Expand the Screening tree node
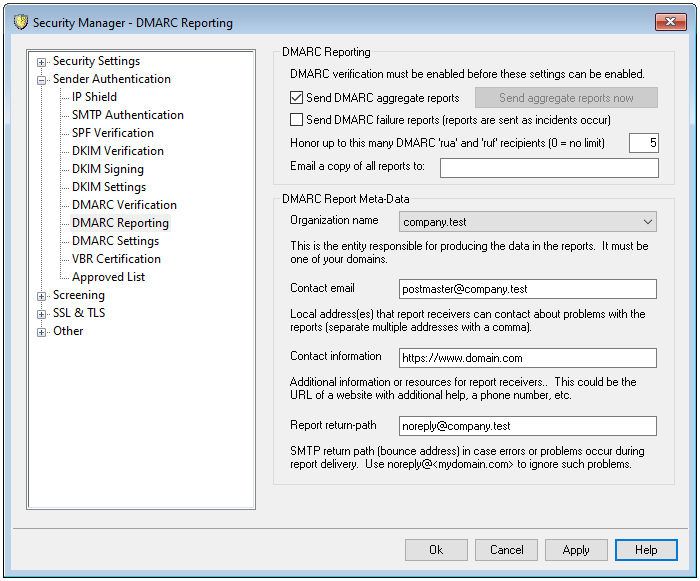700x581 pixels. (42, 296)
